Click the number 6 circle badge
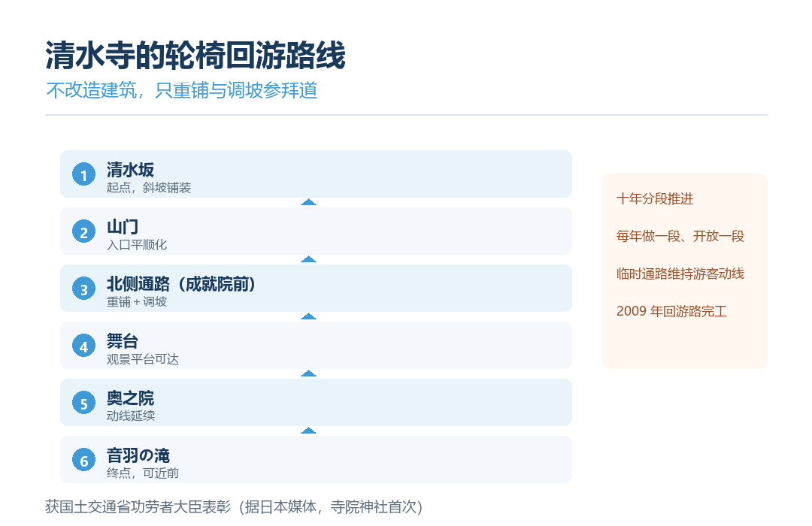The width and height of the screenshot is (812, 526). 83,460
